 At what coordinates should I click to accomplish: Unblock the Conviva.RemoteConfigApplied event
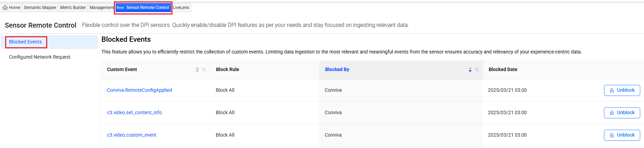tap(622, 90)
